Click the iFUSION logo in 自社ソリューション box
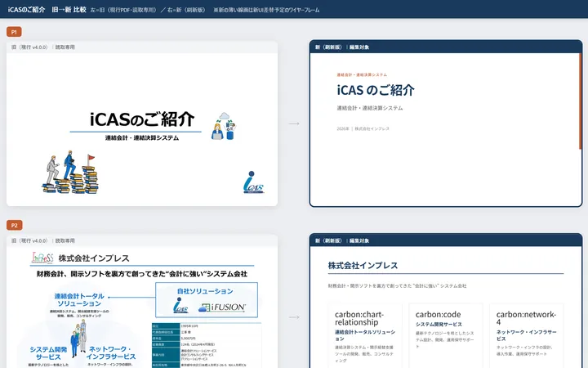 pos(222,307)
